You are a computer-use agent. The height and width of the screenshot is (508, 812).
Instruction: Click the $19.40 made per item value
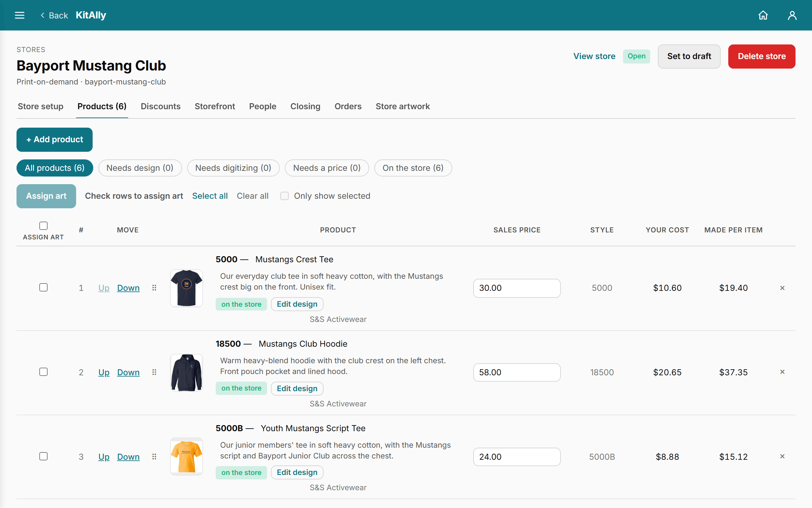[733, 288]
